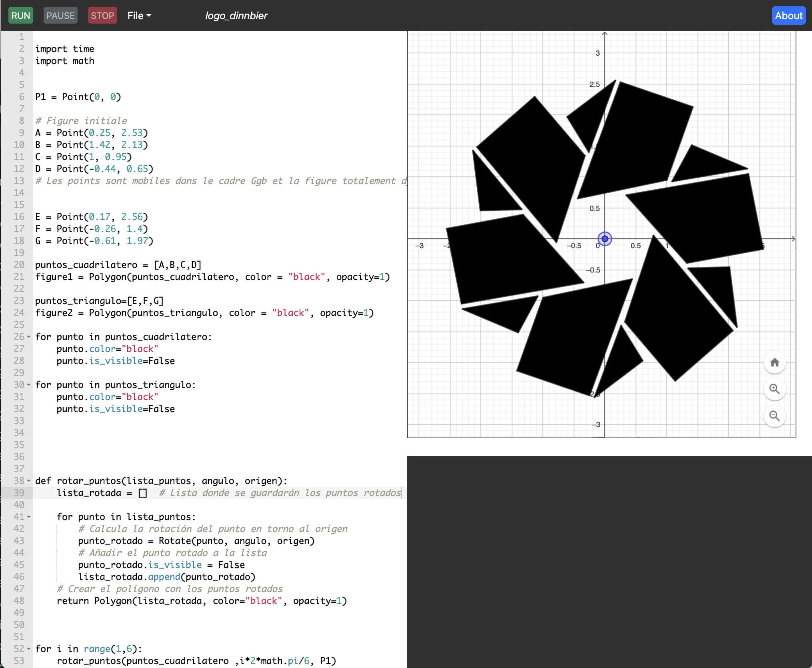Click the home reset view icon
Image resolution: width=812 pixels, height=668 pixels.
[774, 362]
